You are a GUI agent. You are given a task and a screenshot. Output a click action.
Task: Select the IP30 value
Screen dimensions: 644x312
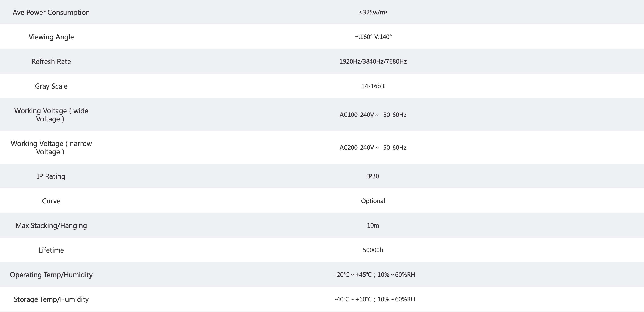pos(373,176)
